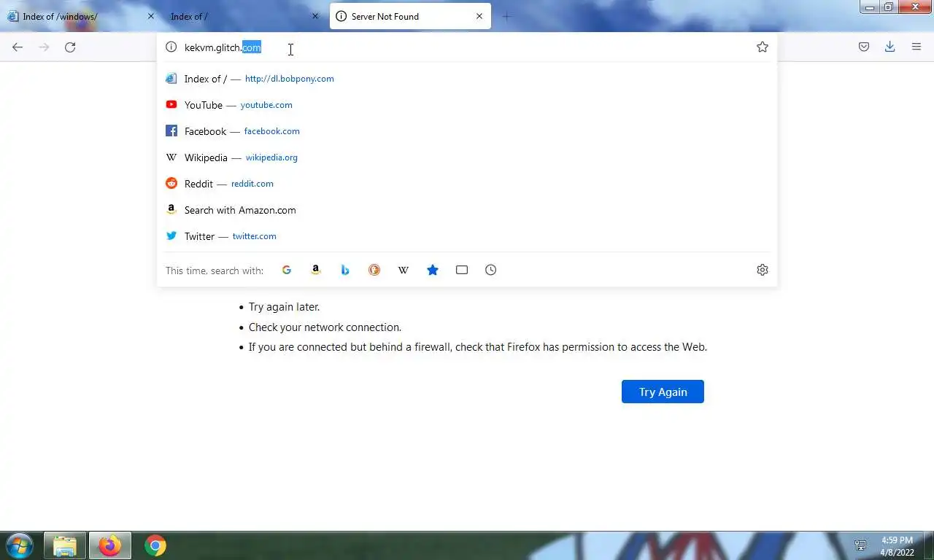
Task: Switch to the Index of /windows/ tab
Action: click(x=80, y=16)
